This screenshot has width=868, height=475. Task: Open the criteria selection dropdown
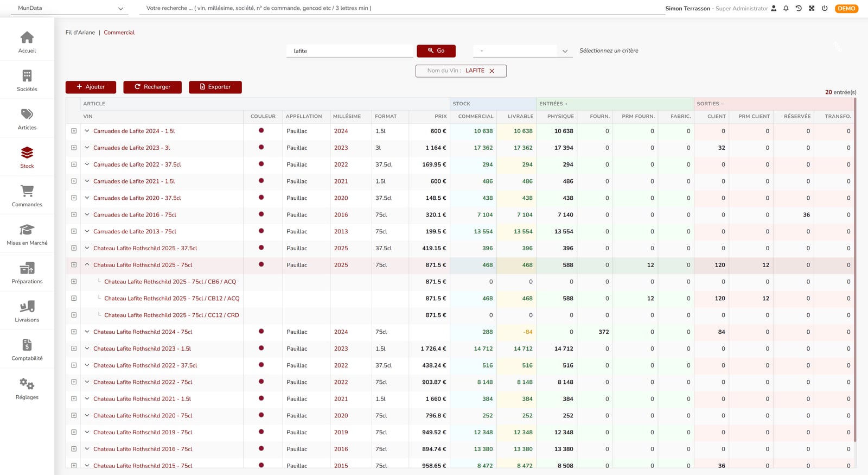[x=523, y=51]
